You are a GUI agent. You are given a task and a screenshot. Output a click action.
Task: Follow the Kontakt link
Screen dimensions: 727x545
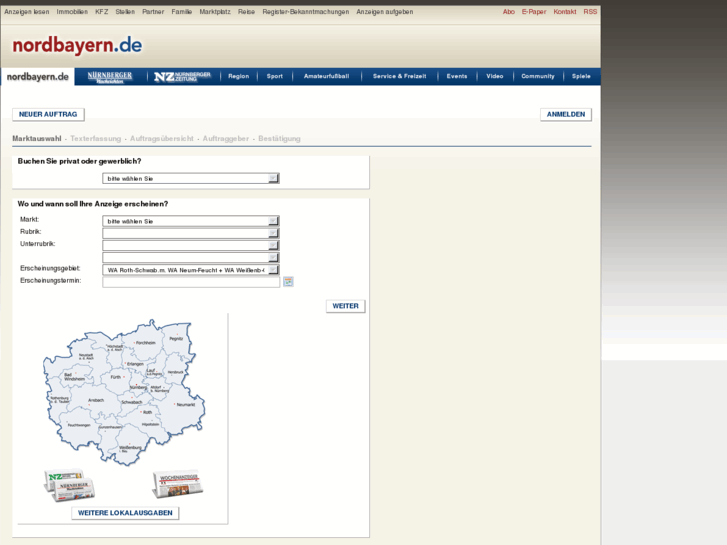[x=565, y=12]
